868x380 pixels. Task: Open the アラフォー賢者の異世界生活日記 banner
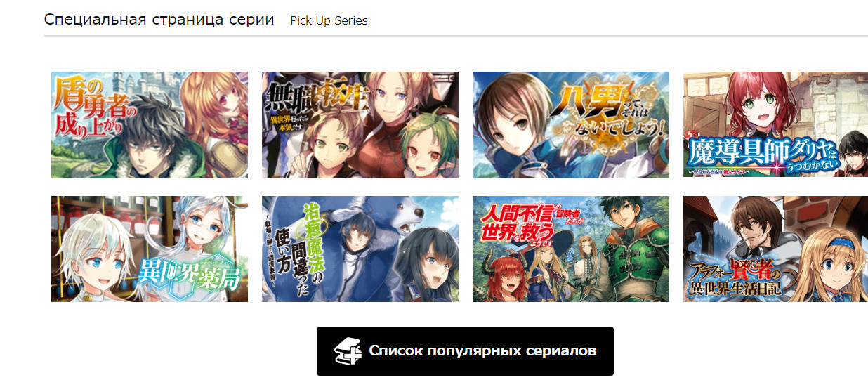click(x=775, y=249)
